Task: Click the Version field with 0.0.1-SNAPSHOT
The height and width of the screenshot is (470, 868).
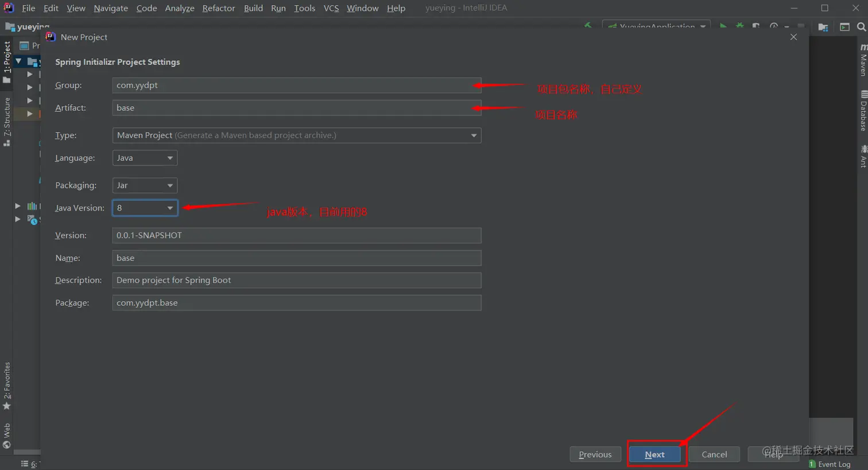Action: point(297,235)
